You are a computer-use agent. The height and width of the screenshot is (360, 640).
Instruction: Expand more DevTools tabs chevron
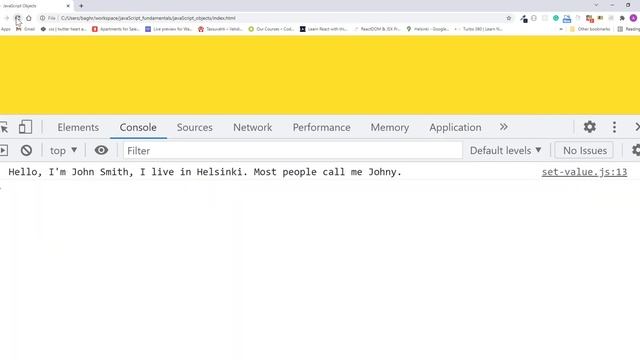click(504, 127)
